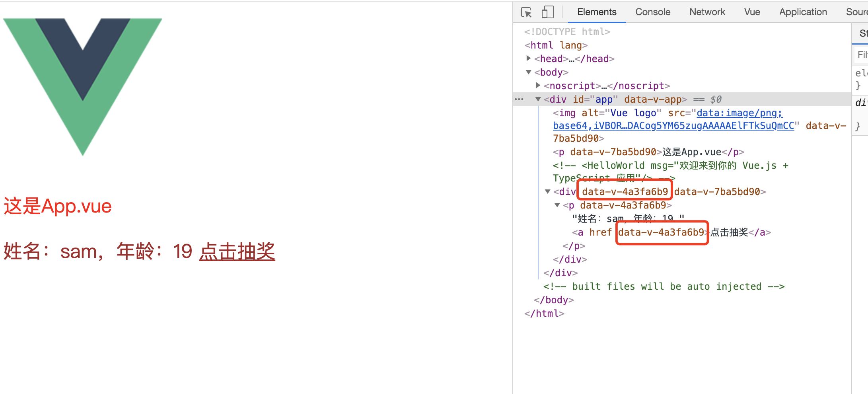Select the HelloWorld comment node

click(x=670, y=172)
